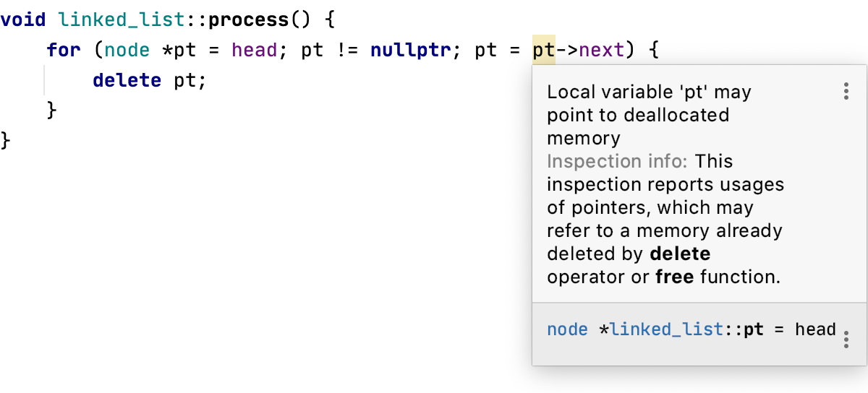Click the final closing brace of the function
The height and width of the screenshot is (393, 868).
coord(6,139)
